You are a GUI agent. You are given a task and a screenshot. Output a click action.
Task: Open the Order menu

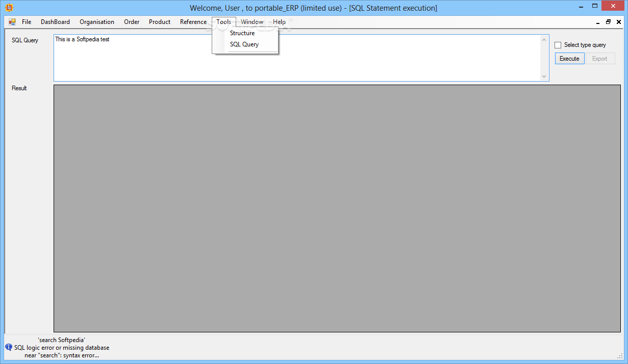(x=132, y=22)
